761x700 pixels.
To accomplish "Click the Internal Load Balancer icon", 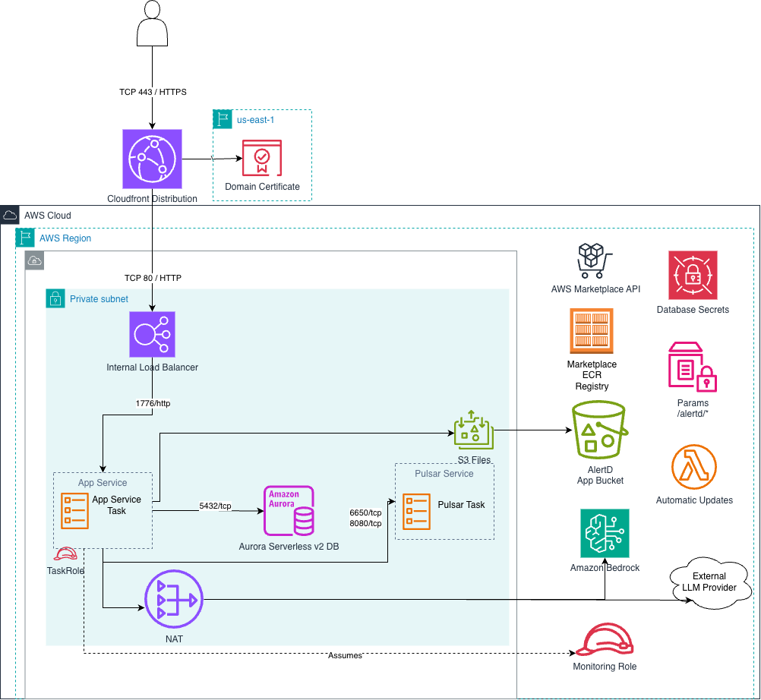I will point(152,334).
